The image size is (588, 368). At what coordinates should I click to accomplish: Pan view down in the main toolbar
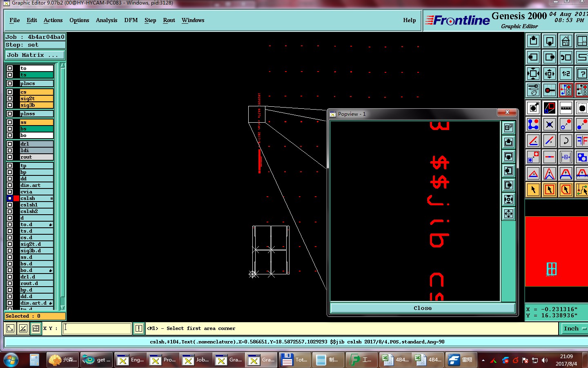[550, 41]
